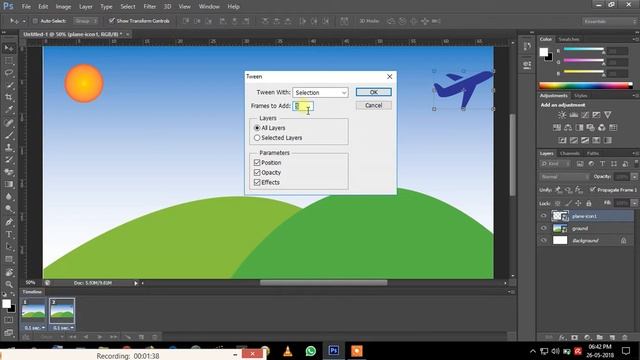Click the Channel Mixer adjustment icon
Screen dimensions: 640x360
tap(602, 128)
